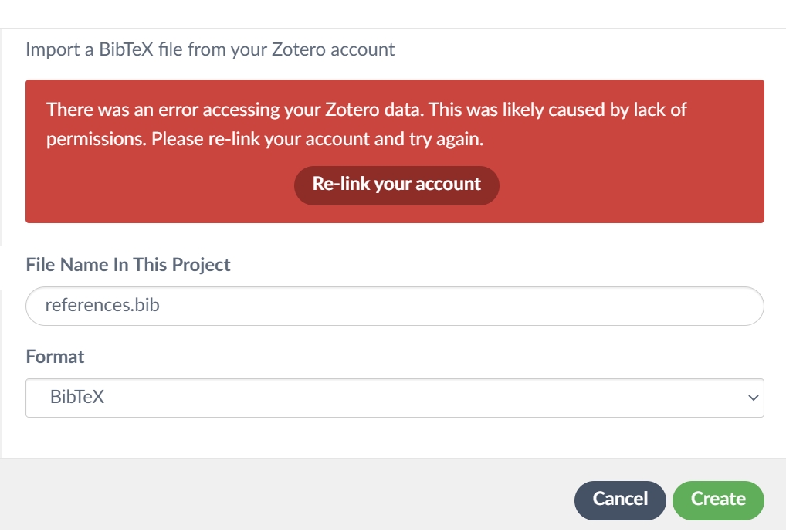Click blank area above the import heading
786x532 pixels.
(x=386, y=14)
